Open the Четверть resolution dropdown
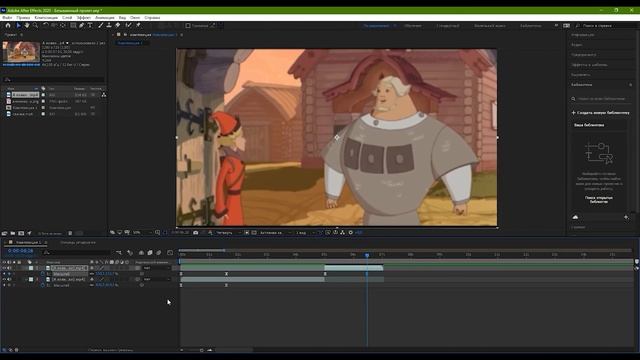 point(228,233)
